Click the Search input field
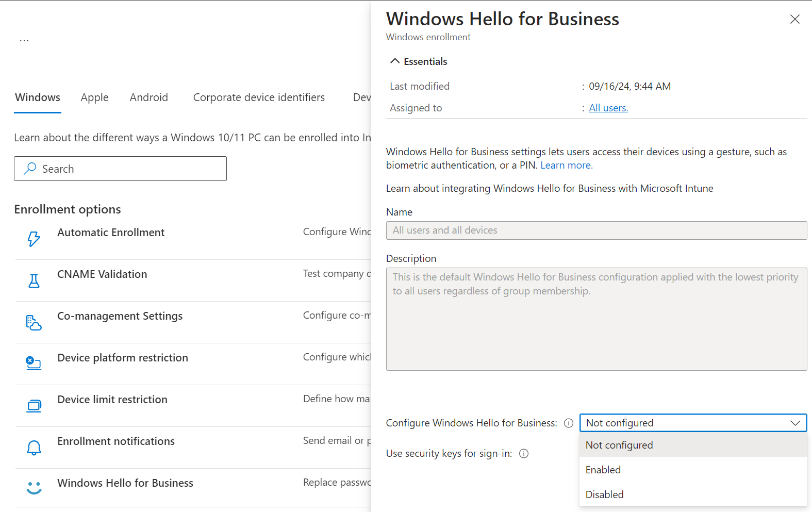This screenshot has width=812, height=512. pos(120,169)
